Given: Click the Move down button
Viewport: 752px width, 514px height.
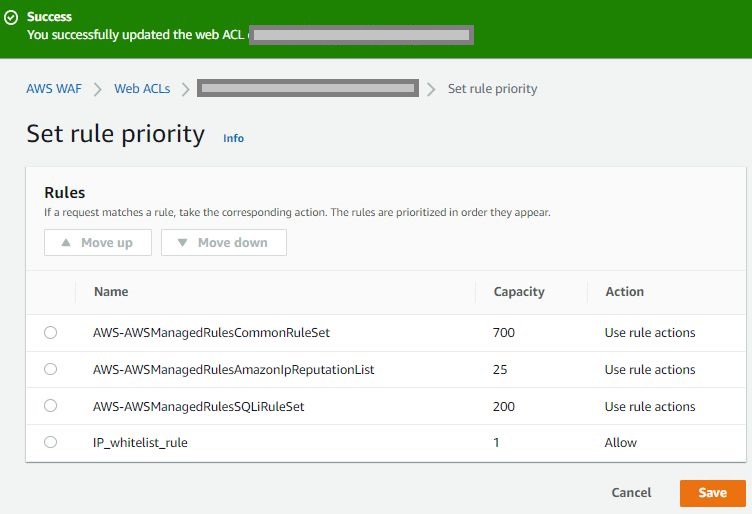Looking at the screenshot, I should (x=223, y=242).
